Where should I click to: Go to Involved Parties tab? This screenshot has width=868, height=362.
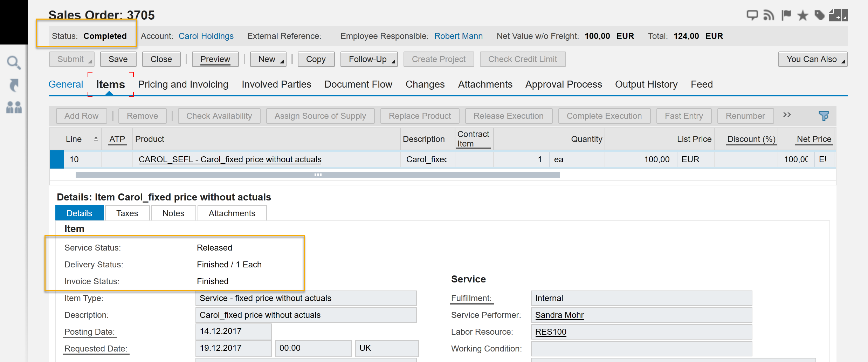[x=276, y=84]
